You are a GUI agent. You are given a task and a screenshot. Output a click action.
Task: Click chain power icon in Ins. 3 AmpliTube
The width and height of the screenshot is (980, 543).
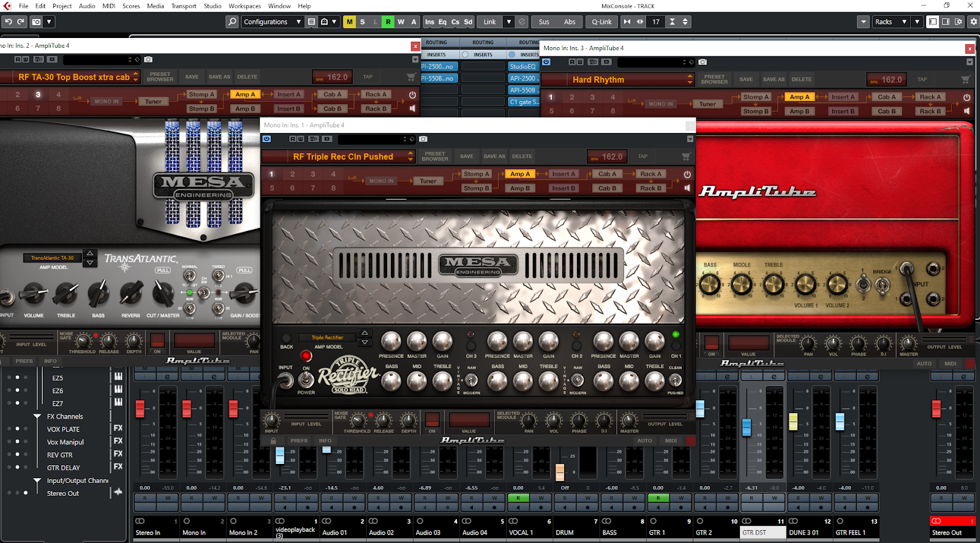coord(967,97)
